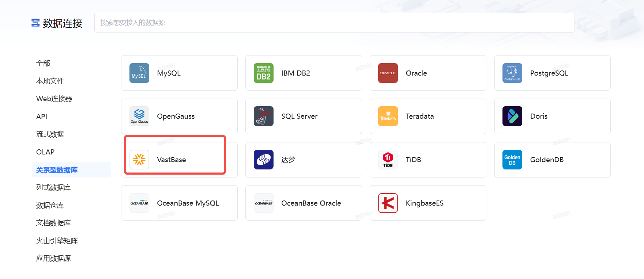Open the KingbaseES connector label
The width and height of the screenshot is (644, 279).
coord(425,203)
